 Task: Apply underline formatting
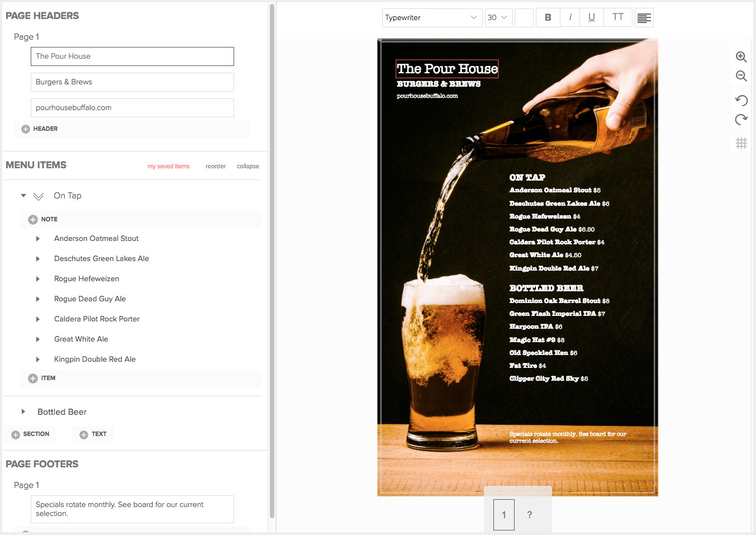(x=591, y=17)
